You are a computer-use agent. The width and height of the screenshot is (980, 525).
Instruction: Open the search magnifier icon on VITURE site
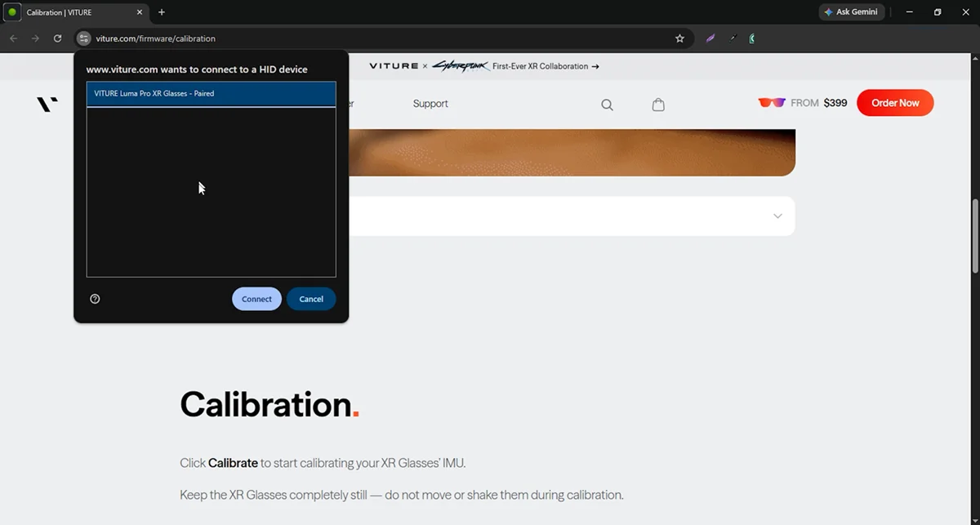pos(607,105)
